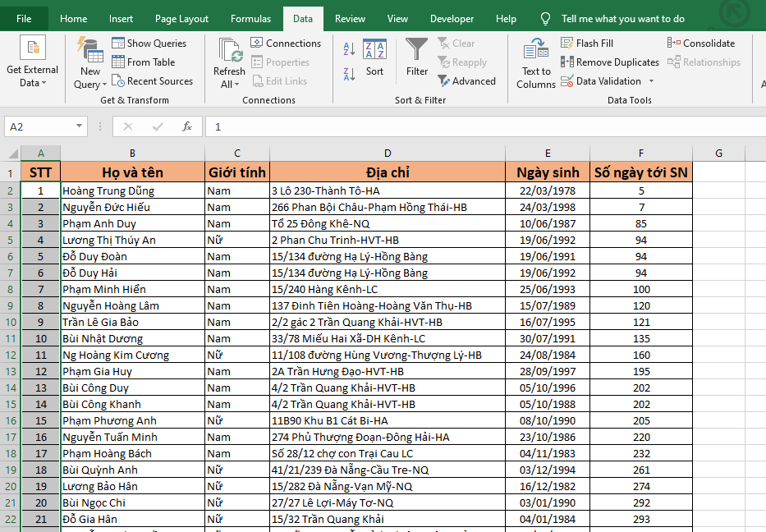Expand the Data Validation dropdown arrow
Viewport: 766px width, 532px height.
coord(652,81)
